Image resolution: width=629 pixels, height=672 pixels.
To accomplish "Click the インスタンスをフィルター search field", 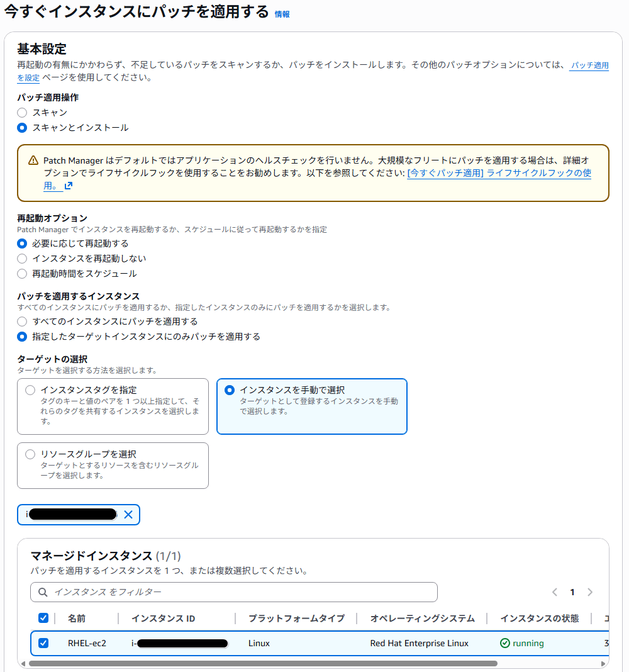I will [x=239, y=592].
